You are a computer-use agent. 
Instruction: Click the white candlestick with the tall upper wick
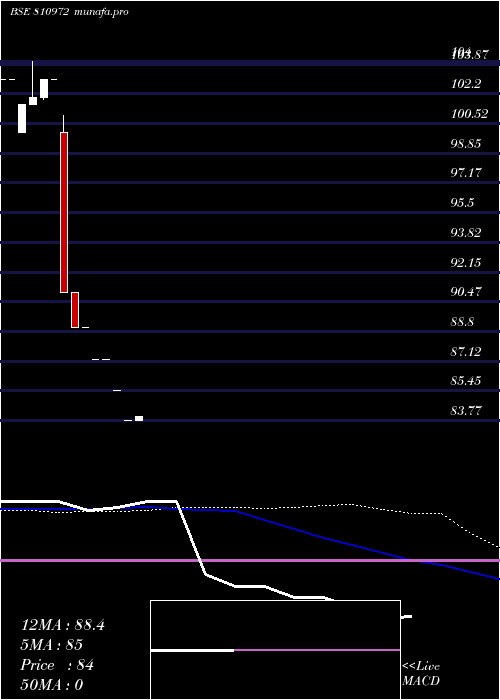(x=33, y=101)
